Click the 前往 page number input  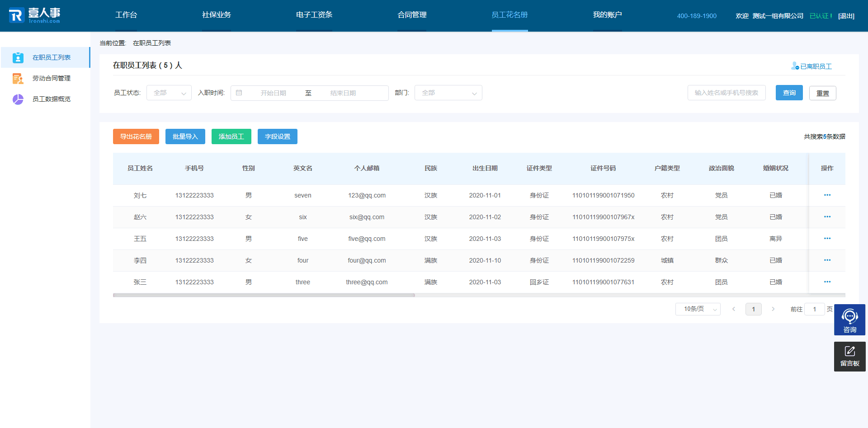click(815, 309)
